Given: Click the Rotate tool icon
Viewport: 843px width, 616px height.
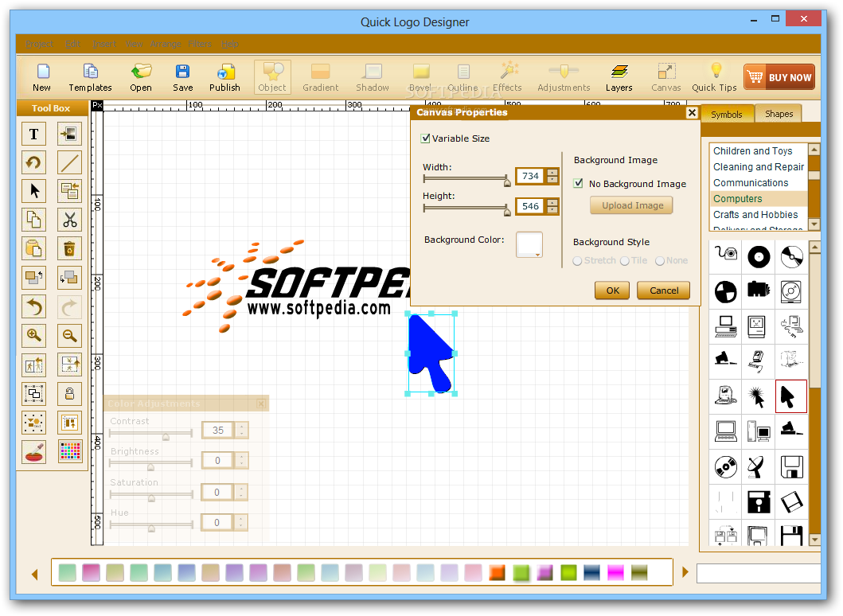Looking at the screenshot, I should 33,162.
